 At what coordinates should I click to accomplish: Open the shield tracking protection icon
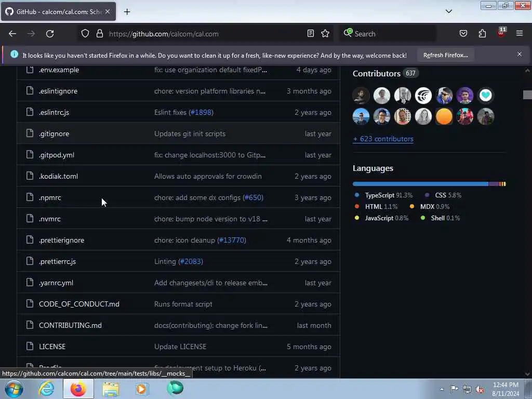point(85,33)
